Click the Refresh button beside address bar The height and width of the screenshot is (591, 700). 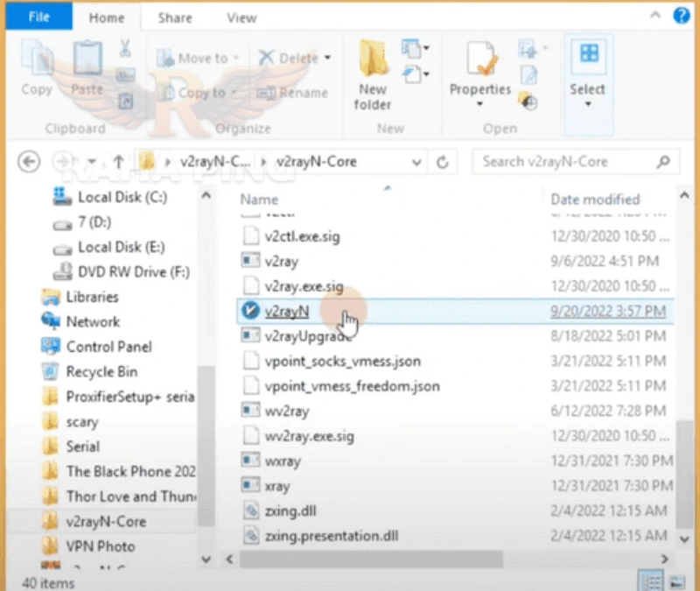443,162
